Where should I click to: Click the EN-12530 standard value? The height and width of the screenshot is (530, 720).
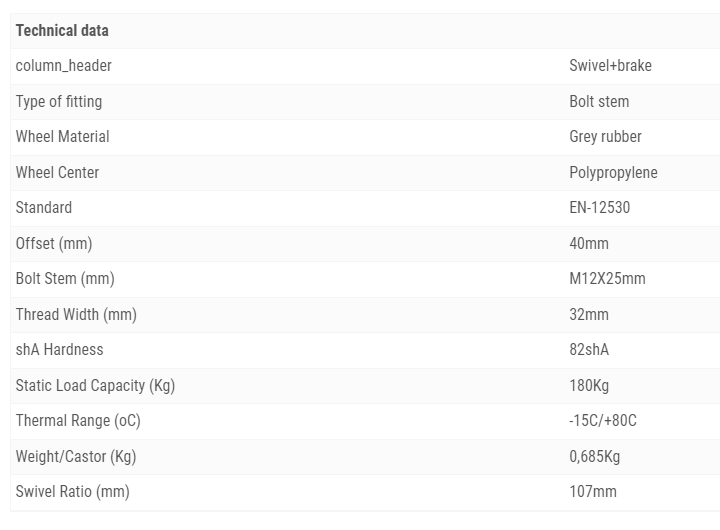tap(599, 208)
